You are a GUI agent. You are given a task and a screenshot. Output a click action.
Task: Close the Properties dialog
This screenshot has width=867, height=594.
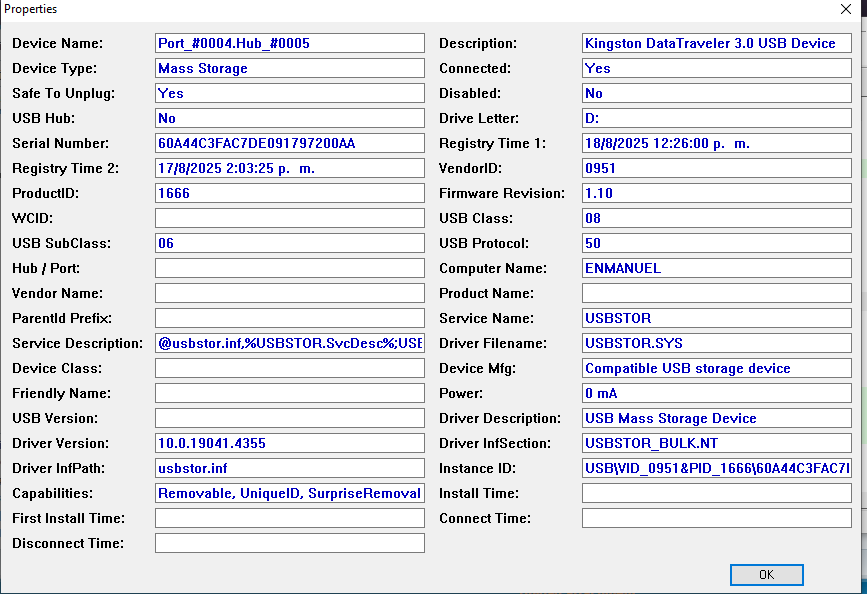click(845, 9)
